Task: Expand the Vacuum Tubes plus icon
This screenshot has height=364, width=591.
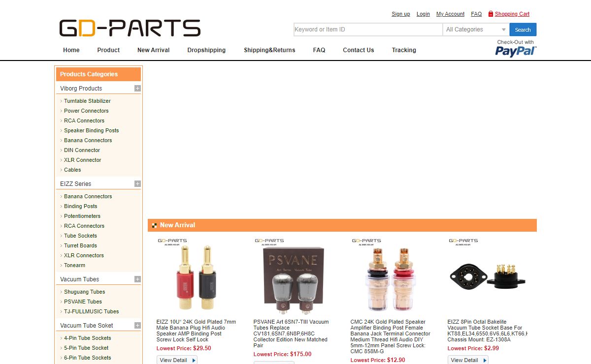Action: (137, 279)
